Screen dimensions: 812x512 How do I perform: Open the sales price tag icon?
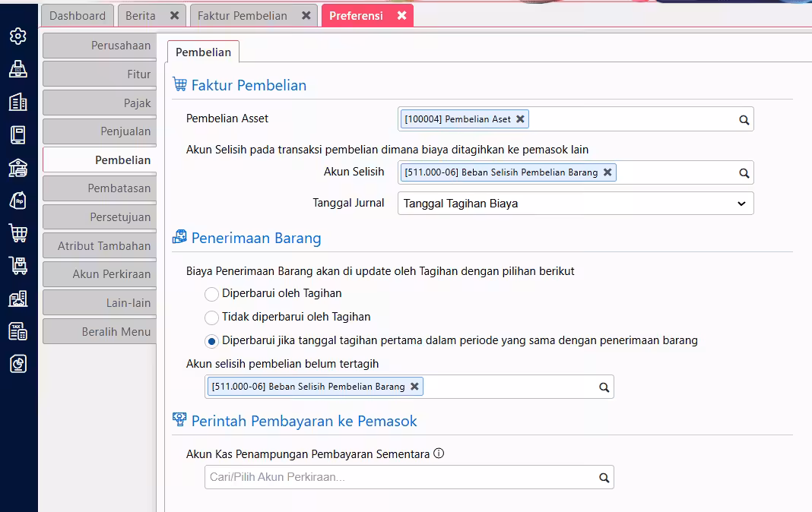pyautogui.click(x=18, y=201)
